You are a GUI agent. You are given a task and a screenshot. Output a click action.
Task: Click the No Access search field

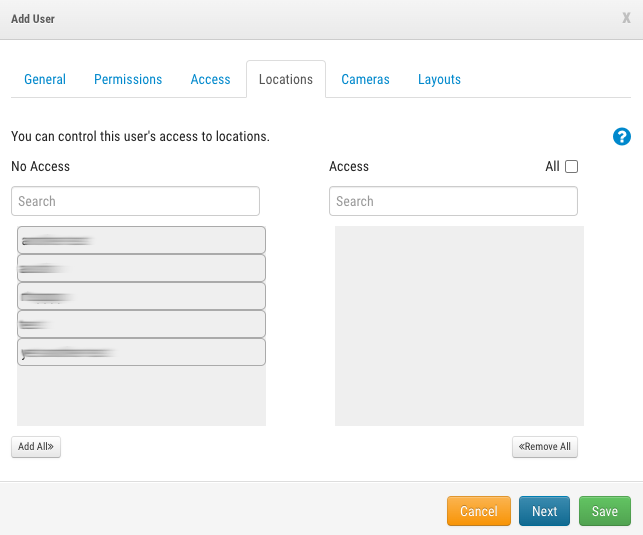pos(135,201)
